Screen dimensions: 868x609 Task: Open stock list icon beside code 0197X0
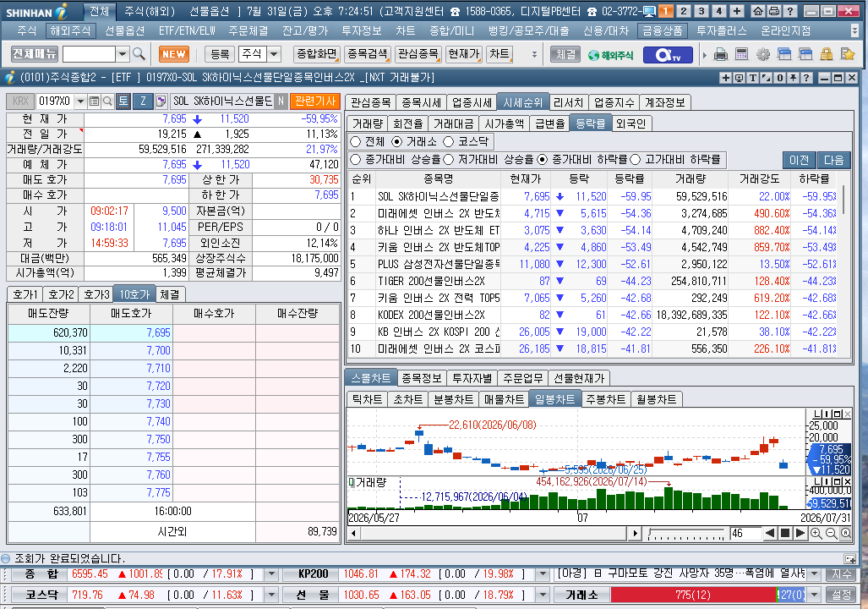pyautogui.click(x=94, y=101)
